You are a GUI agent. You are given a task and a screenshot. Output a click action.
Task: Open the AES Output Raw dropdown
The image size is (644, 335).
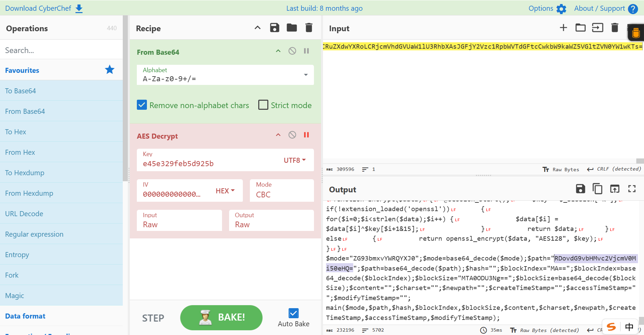pyautogui.click(x=271, y=221)
